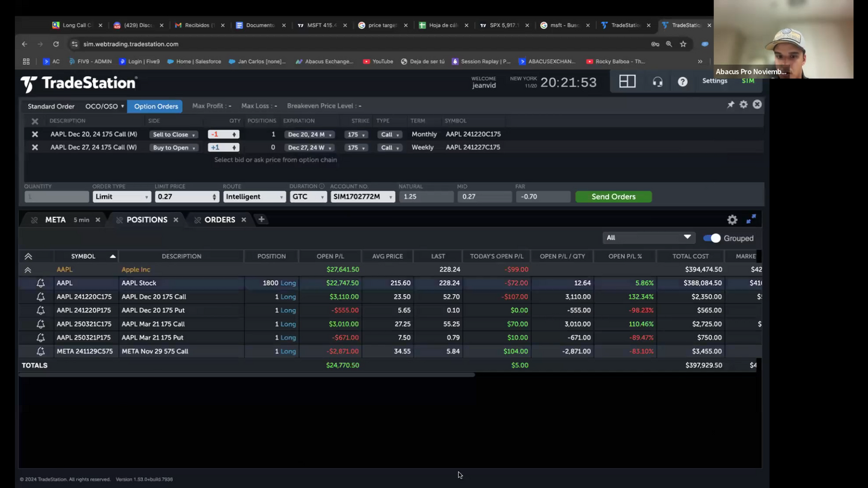Viewport: 868px width, 488px height.
Task: Select the Standard Order tab
Action: tap(51, 106)
